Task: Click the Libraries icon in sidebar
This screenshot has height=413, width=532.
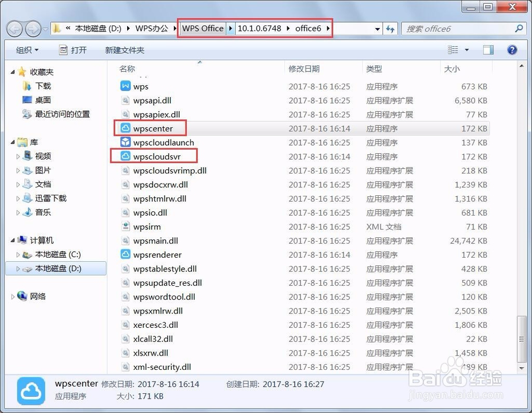Action: pos(22,142)
